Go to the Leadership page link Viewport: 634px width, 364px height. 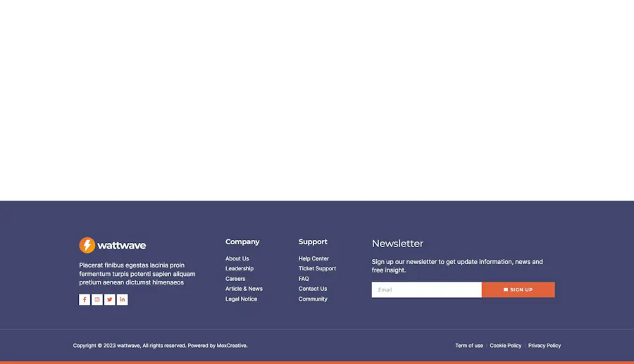click(x=240, y=269)
